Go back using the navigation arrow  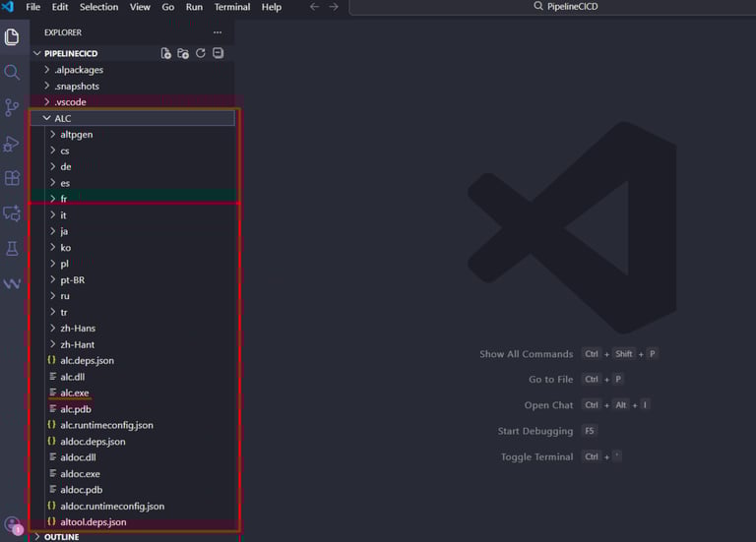tap(314, 7)
